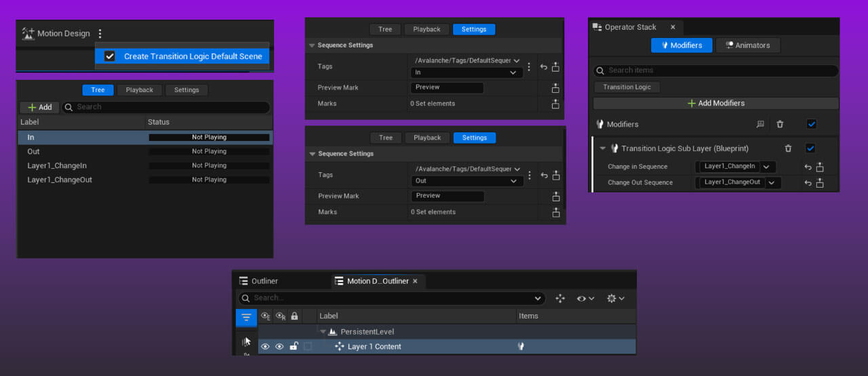
Task: Reset Tags to default in the In-tagged settings panel
Action: pos(544,67)
